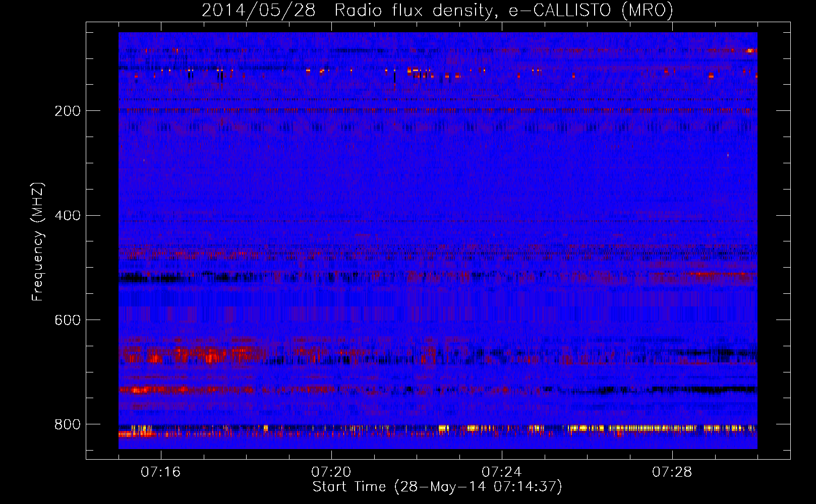Click the plot title 'Radio flux density, e-CALLISTO (MRO)'

[504, 11]
